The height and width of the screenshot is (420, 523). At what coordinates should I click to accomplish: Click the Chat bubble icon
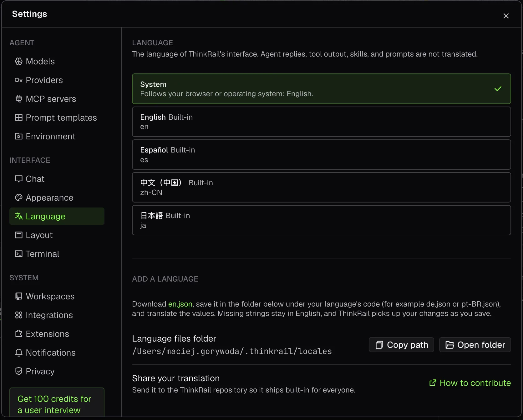[x=19, y=179]
